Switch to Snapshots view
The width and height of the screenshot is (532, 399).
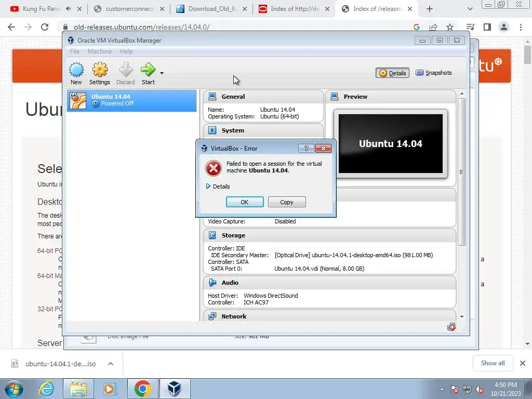434,73
